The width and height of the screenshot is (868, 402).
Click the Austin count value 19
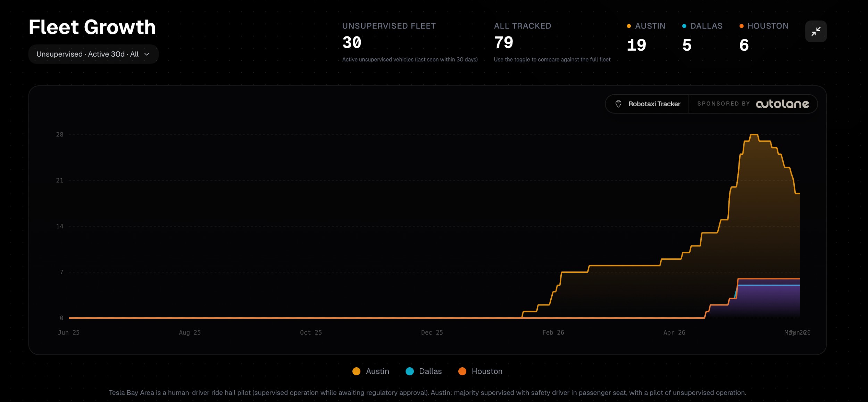click(636, 45)
